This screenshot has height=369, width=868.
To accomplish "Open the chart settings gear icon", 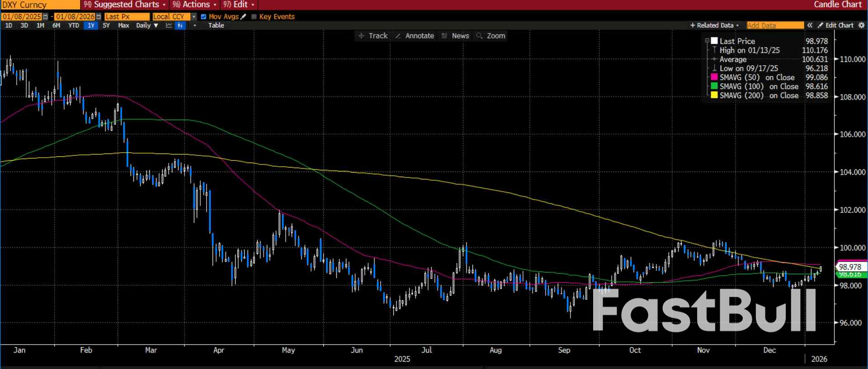I will 861,25.
